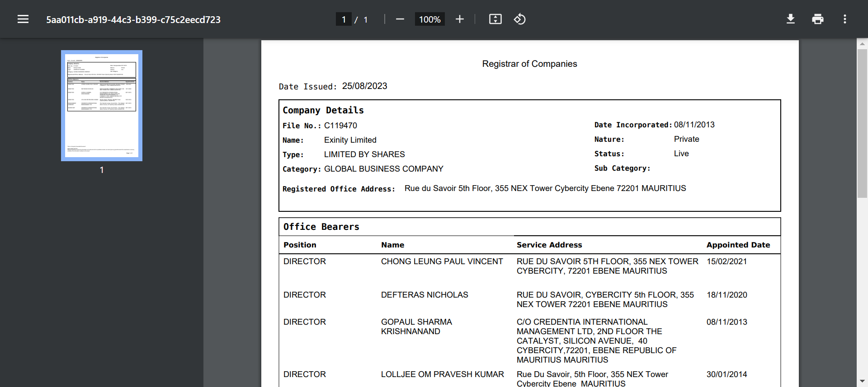Click the DIRECTOR position for Gopaul Sharma
868x387 pixels.
click(x=304, y=322)
